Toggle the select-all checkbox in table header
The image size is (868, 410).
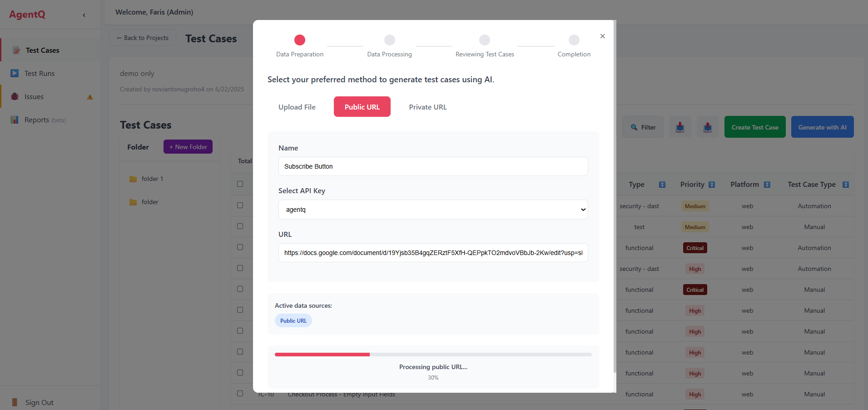click(240, 184)
